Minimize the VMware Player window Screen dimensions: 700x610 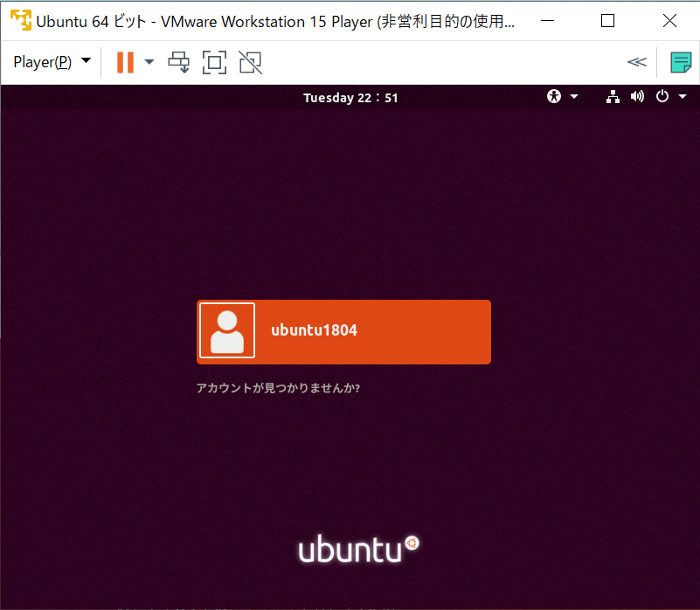[x=547, y=21]
